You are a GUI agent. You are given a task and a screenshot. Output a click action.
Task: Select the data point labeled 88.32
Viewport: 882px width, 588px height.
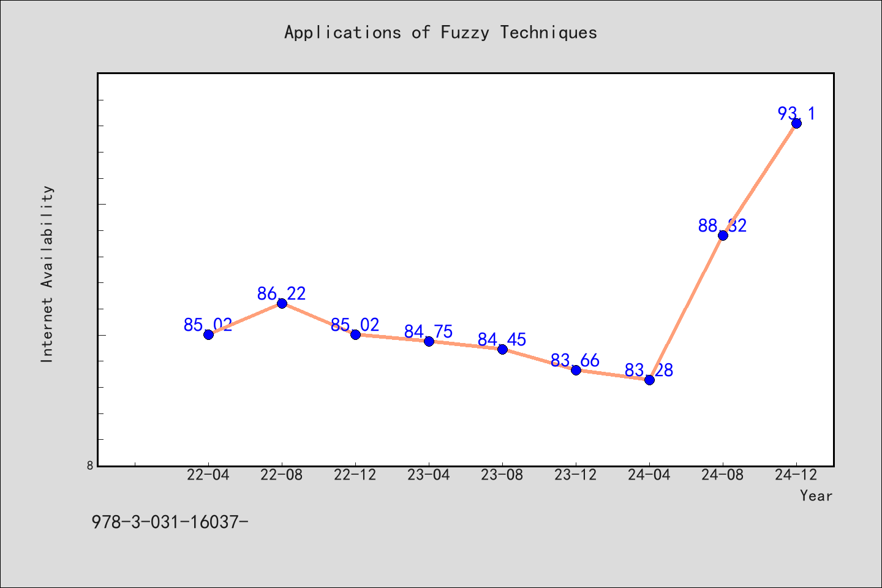click(x=723, y=235)
